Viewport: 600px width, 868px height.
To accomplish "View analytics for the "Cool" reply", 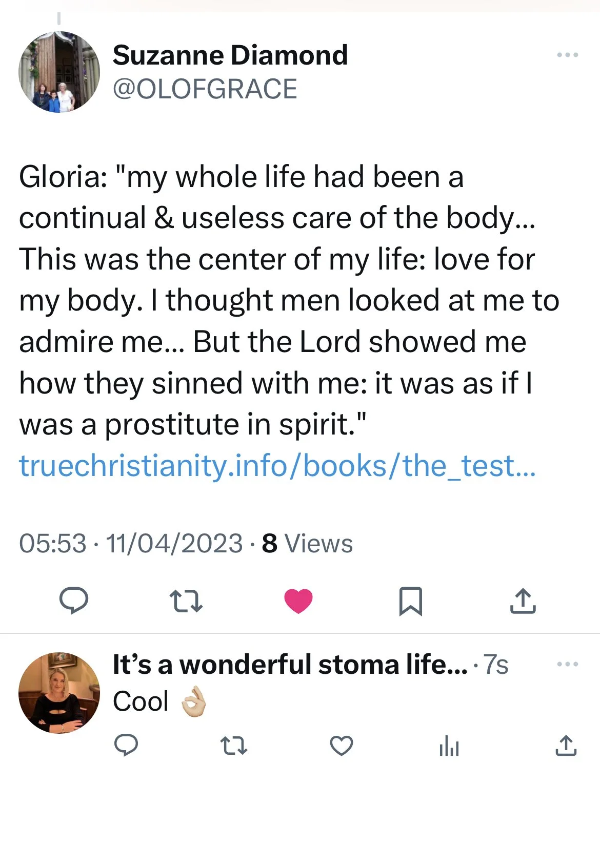I will 449,746.
